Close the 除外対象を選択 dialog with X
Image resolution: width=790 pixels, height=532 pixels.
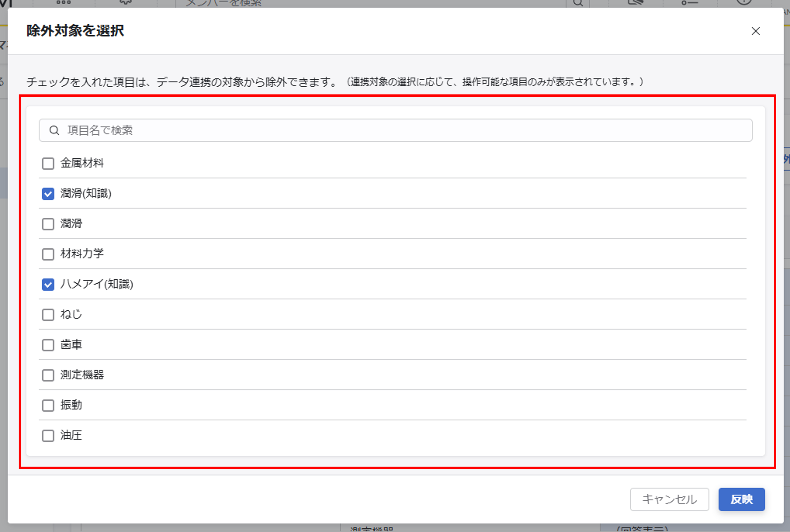pos(755,31)
